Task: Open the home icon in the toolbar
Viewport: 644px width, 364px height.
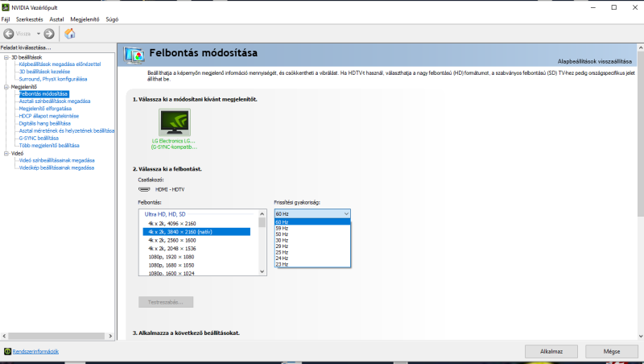Action: 70,33
